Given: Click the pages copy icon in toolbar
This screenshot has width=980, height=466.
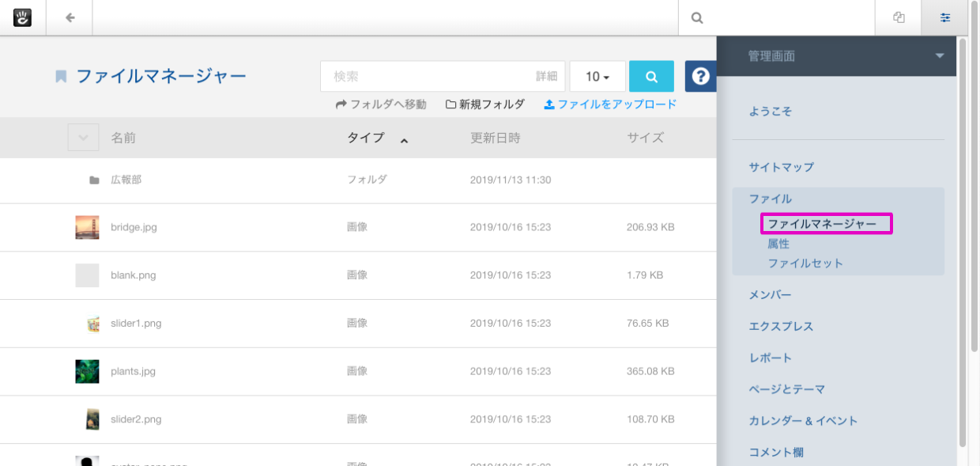Looking at the screenshot, I should (x=898, y=17).
